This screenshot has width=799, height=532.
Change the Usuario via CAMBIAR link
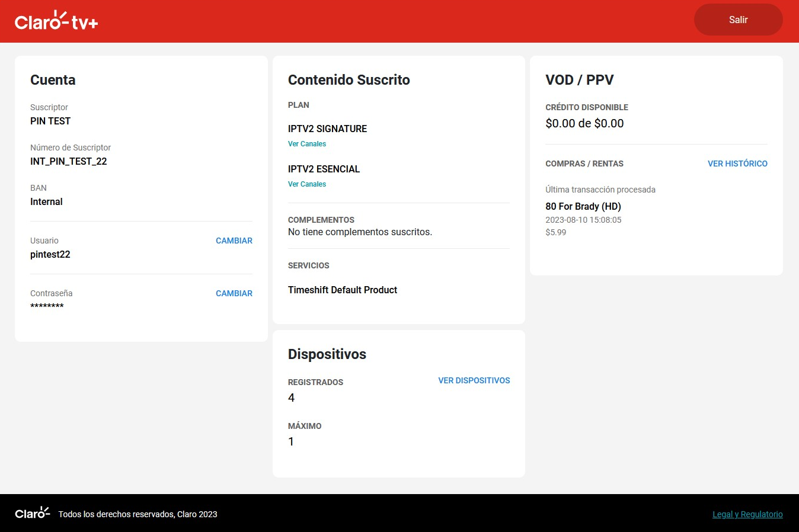pos(234,241)
